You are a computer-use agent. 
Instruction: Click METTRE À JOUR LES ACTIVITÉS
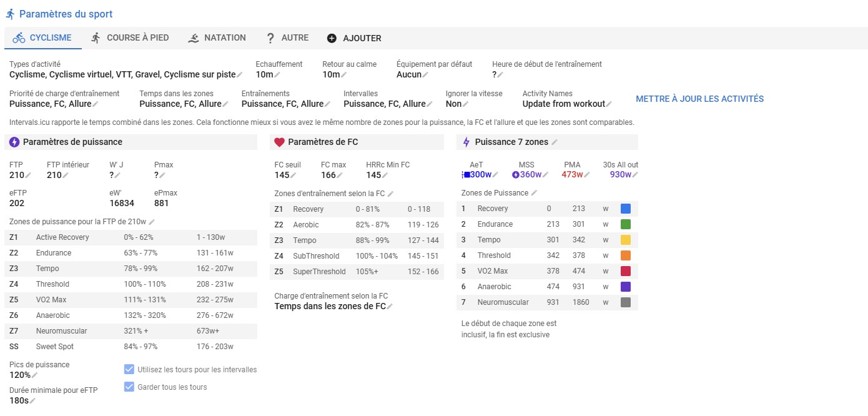click(699, 99)
